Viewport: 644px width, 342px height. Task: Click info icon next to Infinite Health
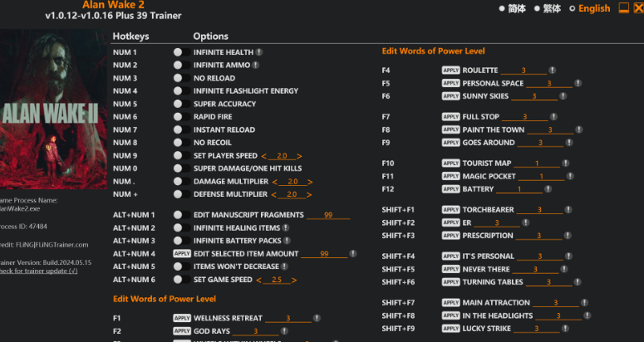260,51
